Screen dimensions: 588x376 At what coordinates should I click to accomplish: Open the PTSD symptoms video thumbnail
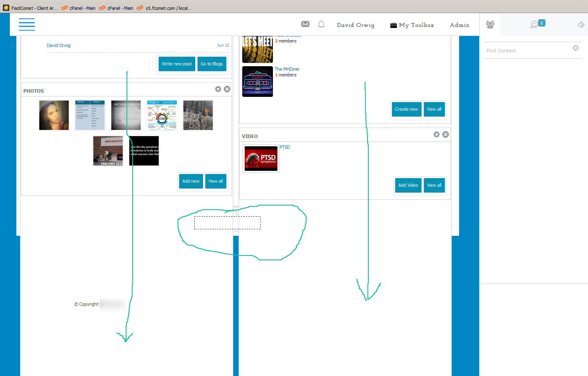tap(261, 158)
